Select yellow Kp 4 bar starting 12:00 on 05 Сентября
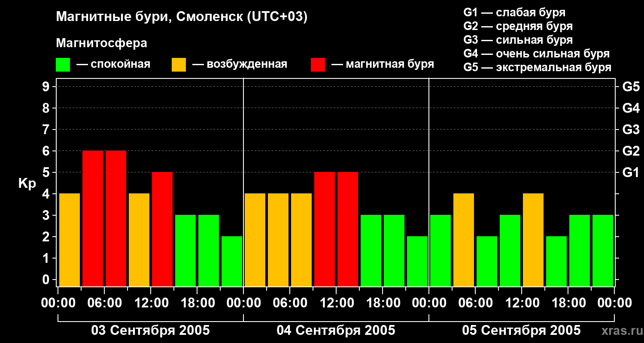The width and height of the screenshot is (644, 343). [533, 240]
